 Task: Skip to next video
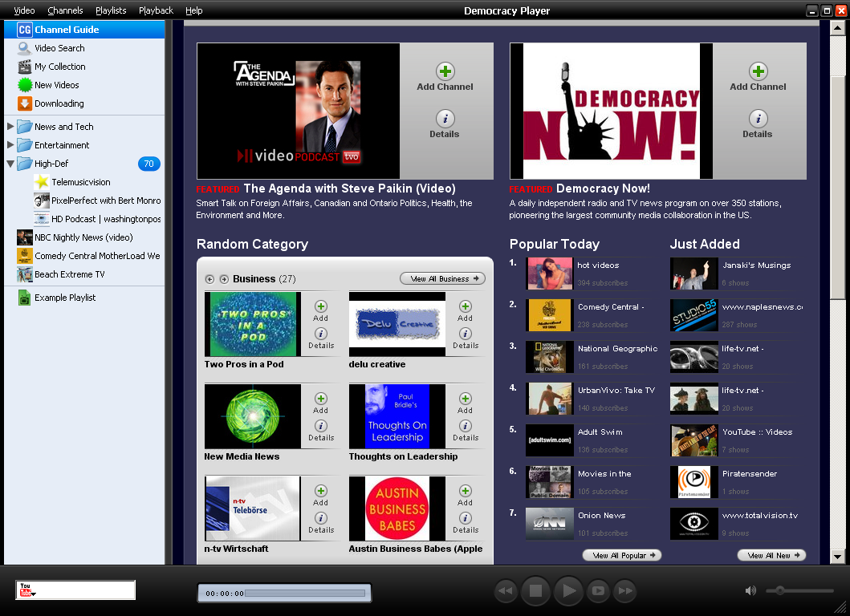pyautogui.click(x=625, y=591)
